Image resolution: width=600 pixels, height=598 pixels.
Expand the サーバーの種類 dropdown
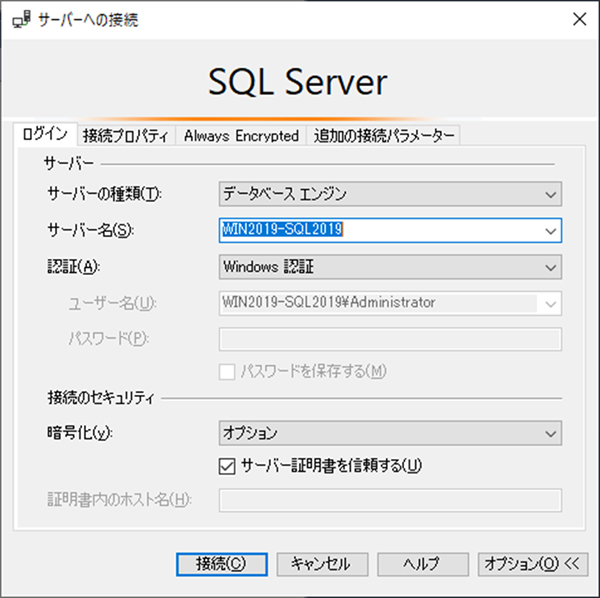pyautogui.click(x=549, y=193)
